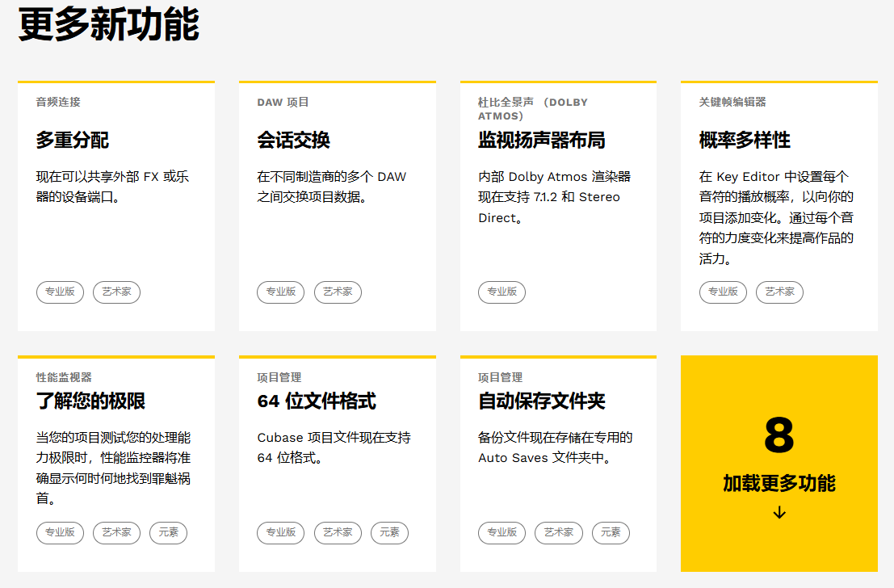Open the 自动保存文件夹 card title

tap(541, 401)
